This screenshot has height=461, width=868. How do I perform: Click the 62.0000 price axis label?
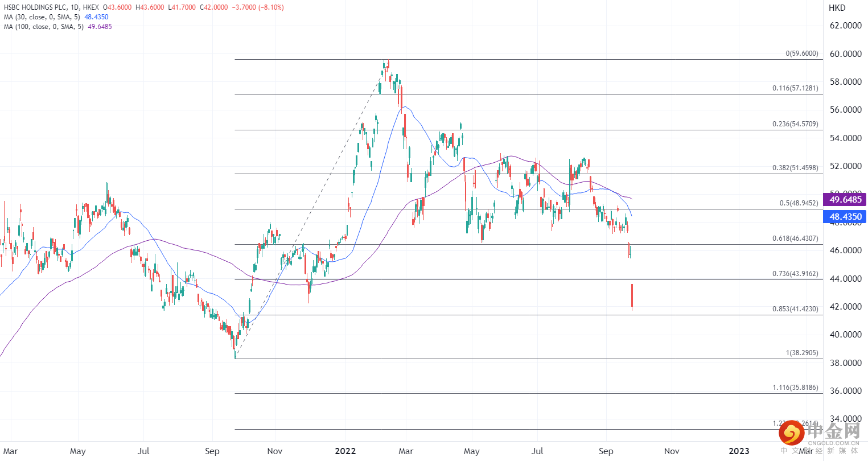click(x=845, y=26)
